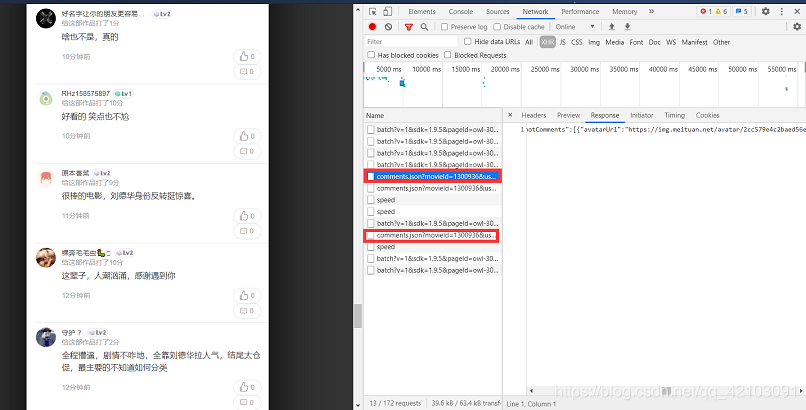The width and height of the screenshot is (806, 410).
Task: Show All request types
Action: tap(529, 42)
